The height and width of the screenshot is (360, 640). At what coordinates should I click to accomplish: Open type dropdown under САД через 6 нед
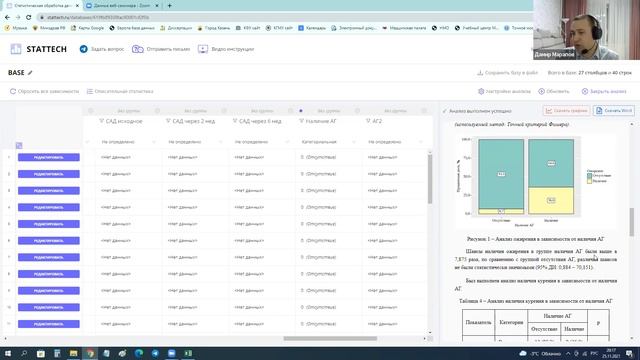261,142
